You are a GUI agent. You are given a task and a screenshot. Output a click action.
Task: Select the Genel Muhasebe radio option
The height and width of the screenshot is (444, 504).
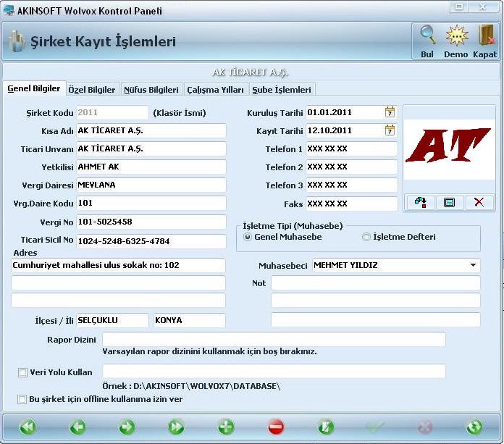click(x=247, y=237)
